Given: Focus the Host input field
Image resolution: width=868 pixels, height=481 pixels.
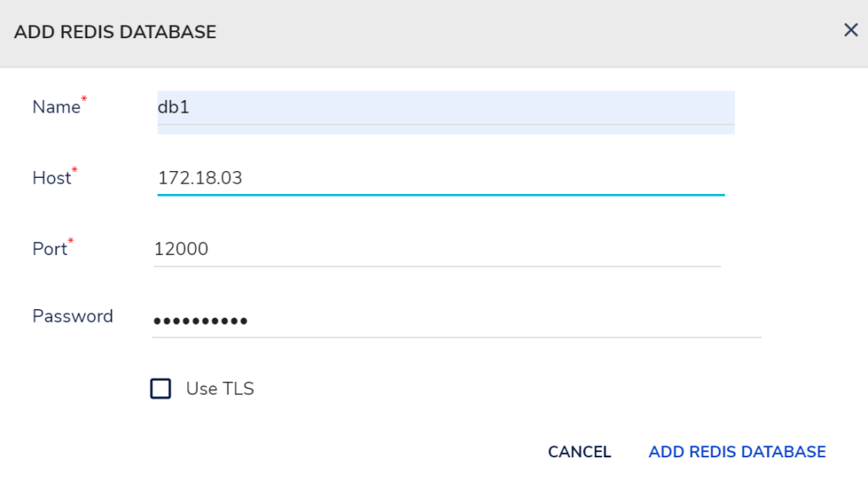Looking at the screenshot, I should coord(441,179).
